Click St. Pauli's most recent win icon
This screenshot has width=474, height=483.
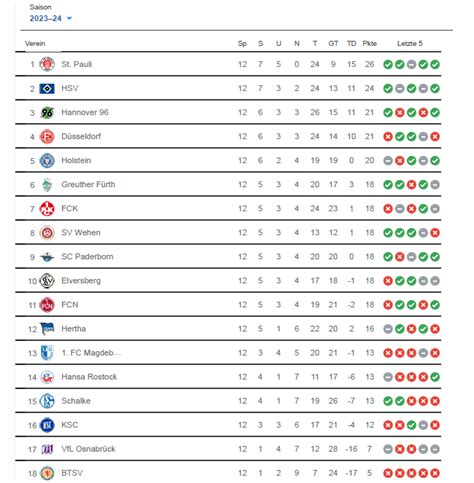435,64
